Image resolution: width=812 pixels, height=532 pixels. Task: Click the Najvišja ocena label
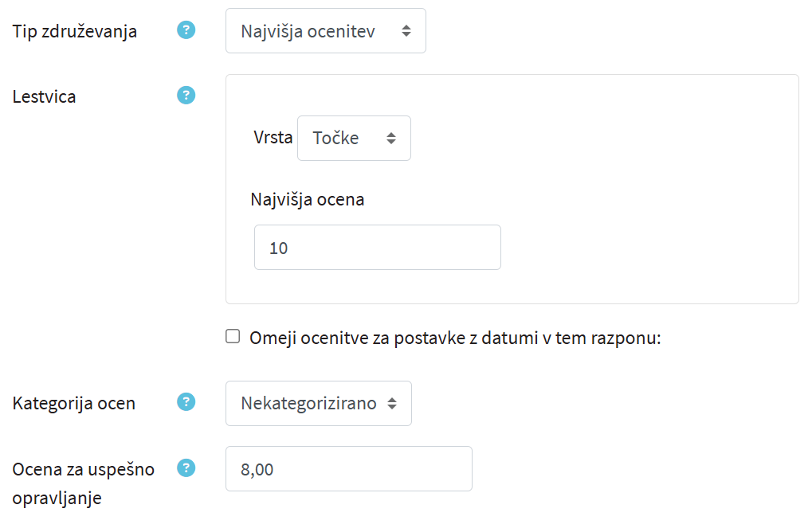(x=308, y=199)
